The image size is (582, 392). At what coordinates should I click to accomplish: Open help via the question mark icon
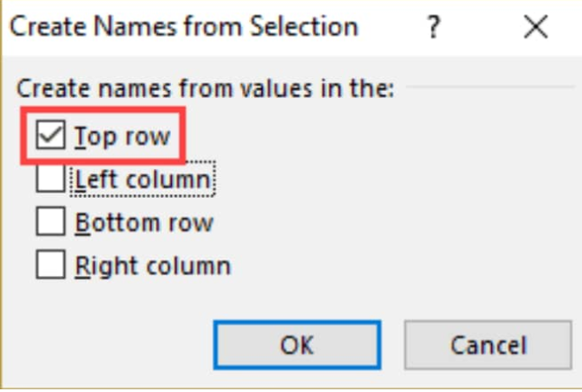[x=434, y=27]
